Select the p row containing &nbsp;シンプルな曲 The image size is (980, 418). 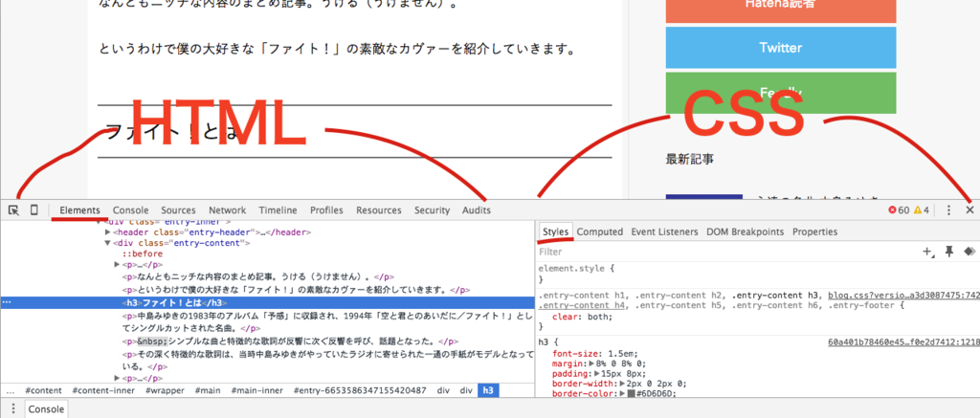[x=291, y=341]
